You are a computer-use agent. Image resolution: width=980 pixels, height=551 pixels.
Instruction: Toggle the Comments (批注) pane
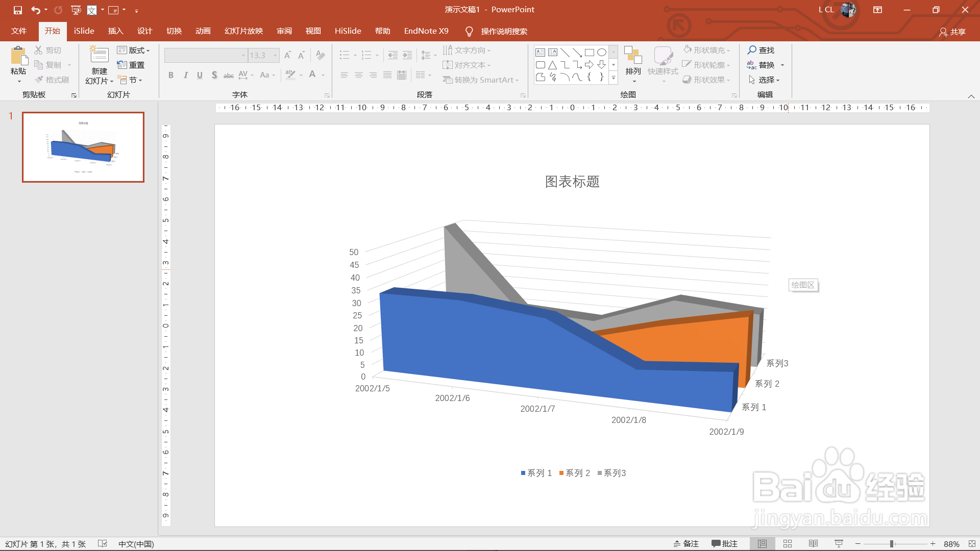point(725,544)
